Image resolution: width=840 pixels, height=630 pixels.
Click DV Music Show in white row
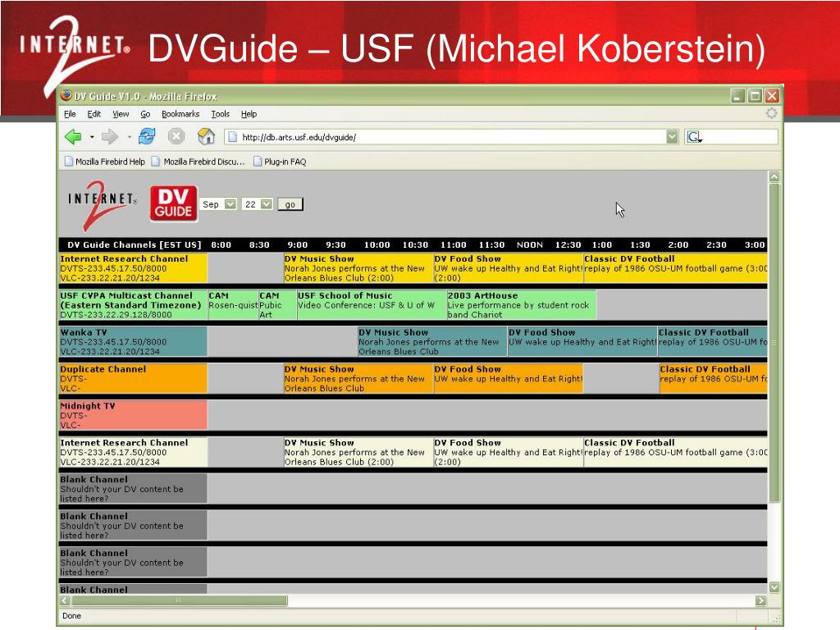(358, 452)
